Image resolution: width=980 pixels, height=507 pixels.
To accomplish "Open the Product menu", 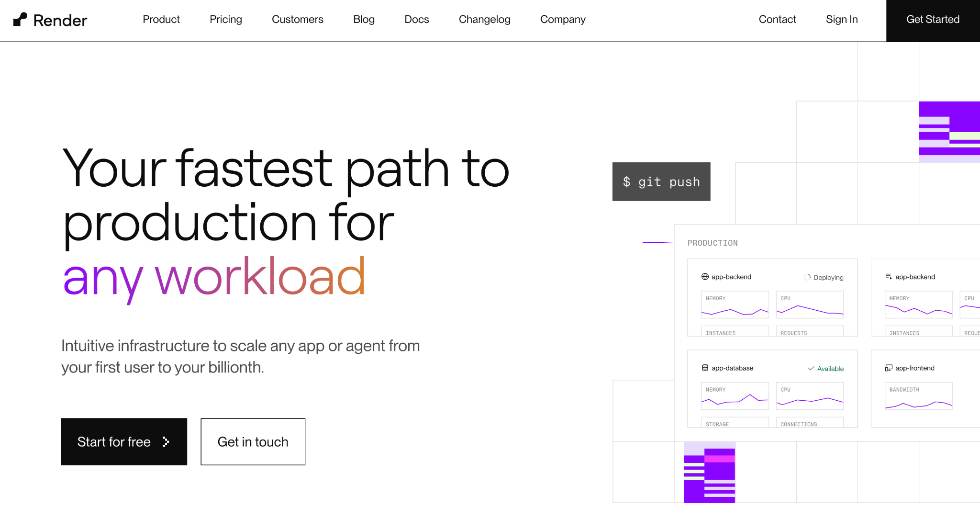I will tap(161, 20).
